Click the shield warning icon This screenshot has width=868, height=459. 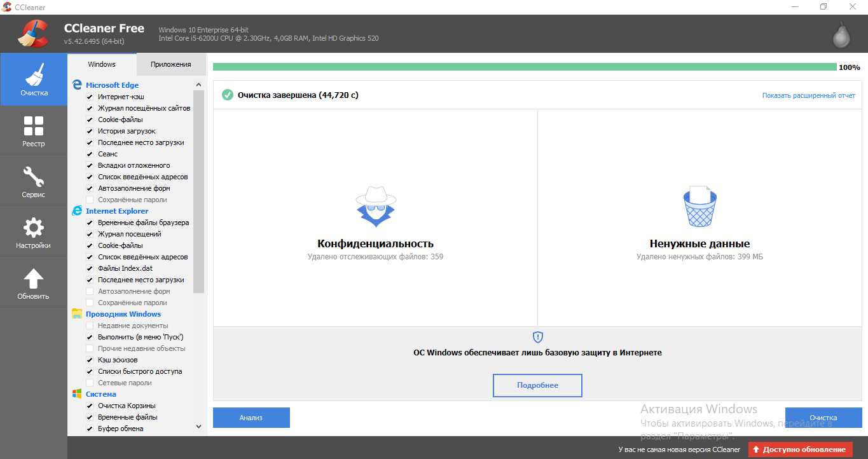coord(537,337)
